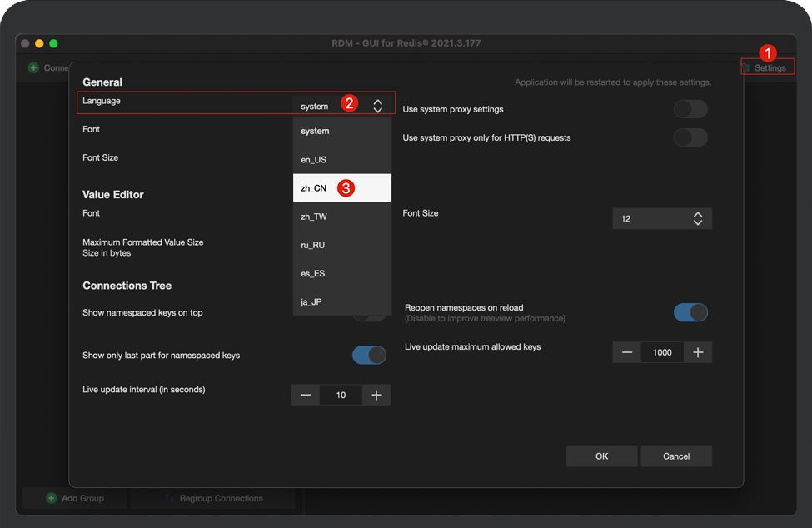Open Settings in the main toolbar
This screenshot has width=812, height=528.
pos(768,67)
